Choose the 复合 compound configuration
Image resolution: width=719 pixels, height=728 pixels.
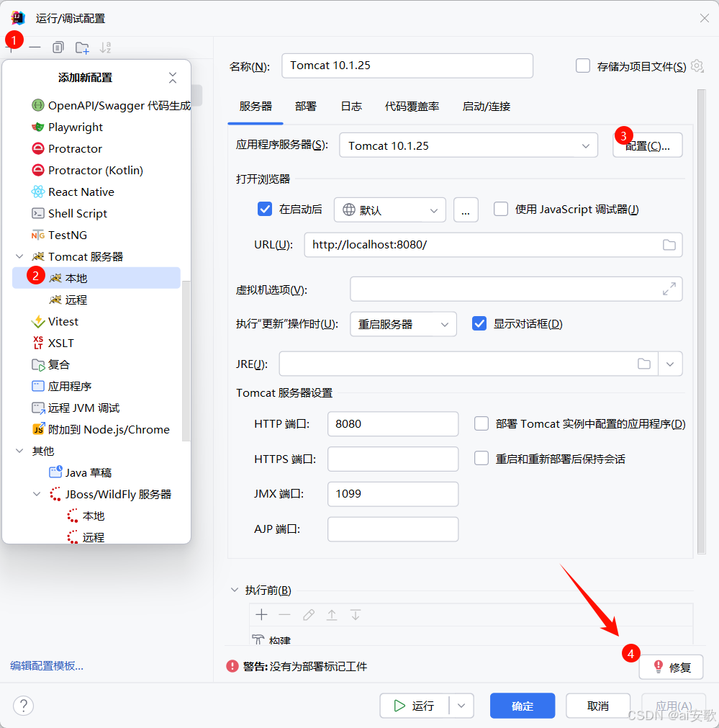pos(50,365)
